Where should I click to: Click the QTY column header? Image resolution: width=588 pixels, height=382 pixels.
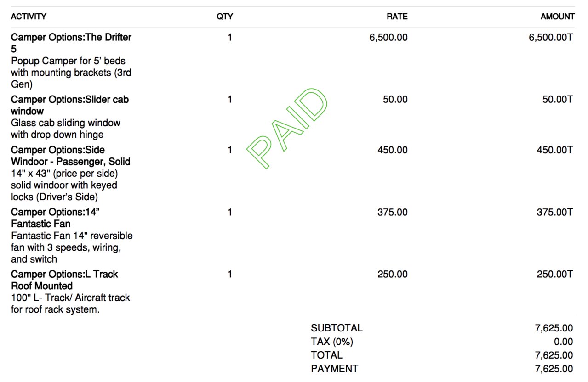pyautogui.click(x=225, y=17)
